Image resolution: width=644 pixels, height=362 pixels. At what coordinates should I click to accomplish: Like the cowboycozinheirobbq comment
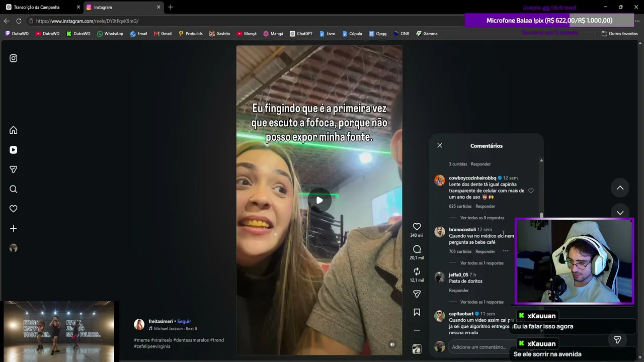pyautogui.click(x=531, y=191)
